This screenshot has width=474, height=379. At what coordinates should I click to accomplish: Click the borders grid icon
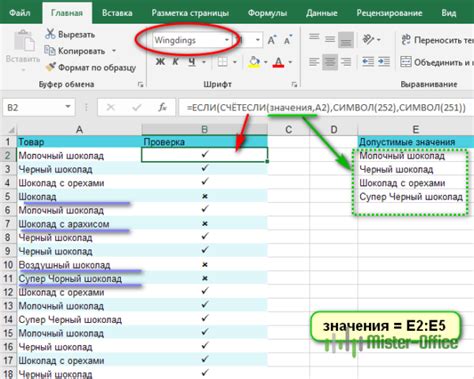tap(222, 62)
